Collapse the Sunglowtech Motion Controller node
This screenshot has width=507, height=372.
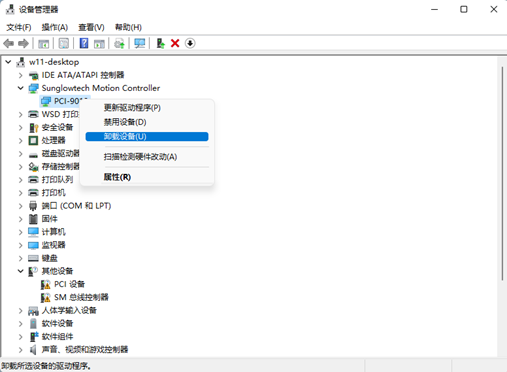[21, 88]
